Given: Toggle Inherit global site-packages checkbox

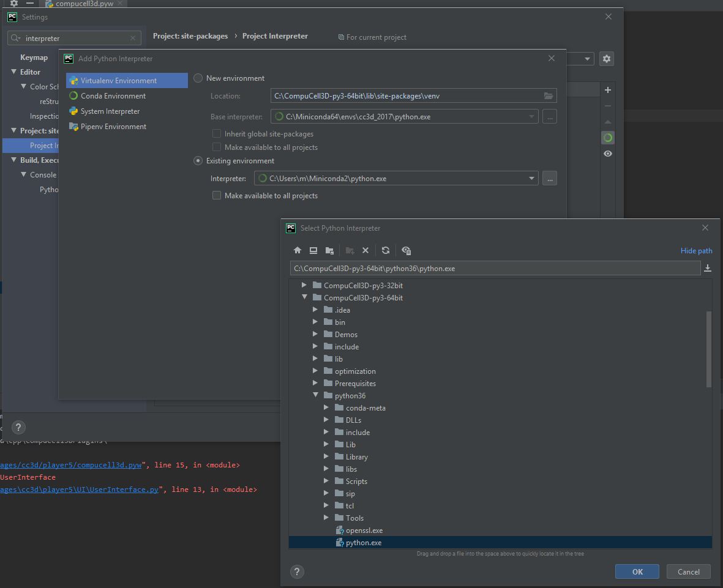Looking at the screenshot, I should pyautogui.click(x=217, y=133).
